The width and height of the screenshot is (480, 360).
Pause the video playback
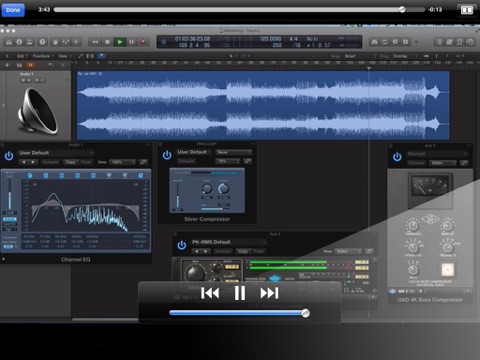click(240, 293)
